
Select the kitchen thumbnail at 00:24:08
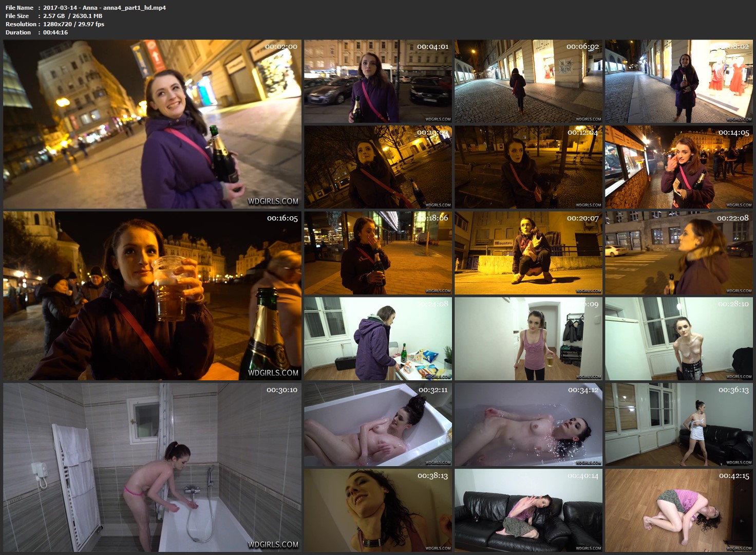377,339
